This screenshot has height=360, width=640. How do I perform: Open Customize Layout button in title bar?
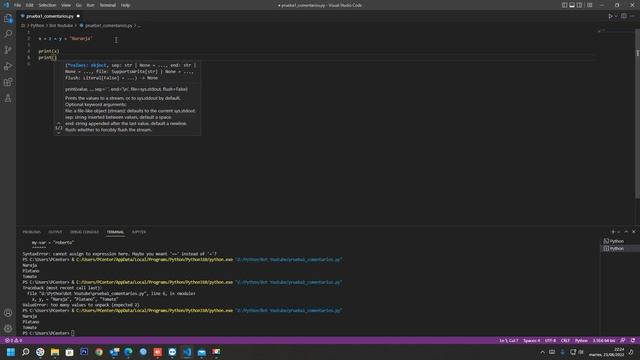[589, 5]
